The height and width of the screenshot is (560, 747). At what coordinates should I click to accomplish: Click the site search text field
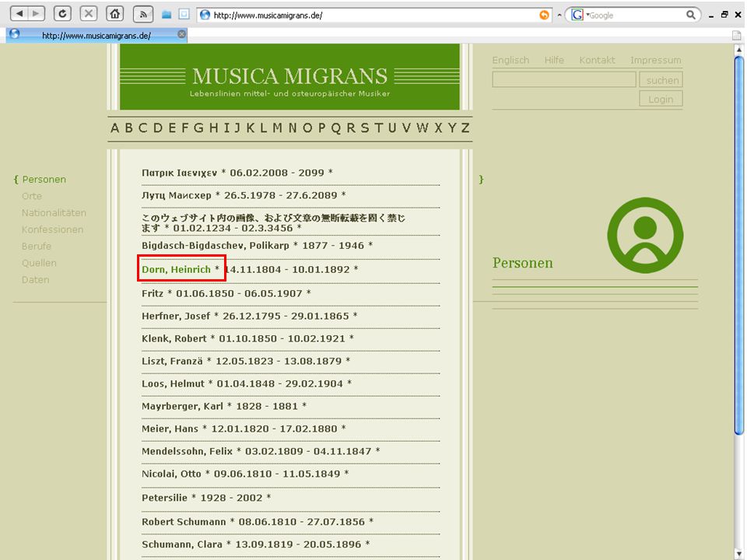564,79
